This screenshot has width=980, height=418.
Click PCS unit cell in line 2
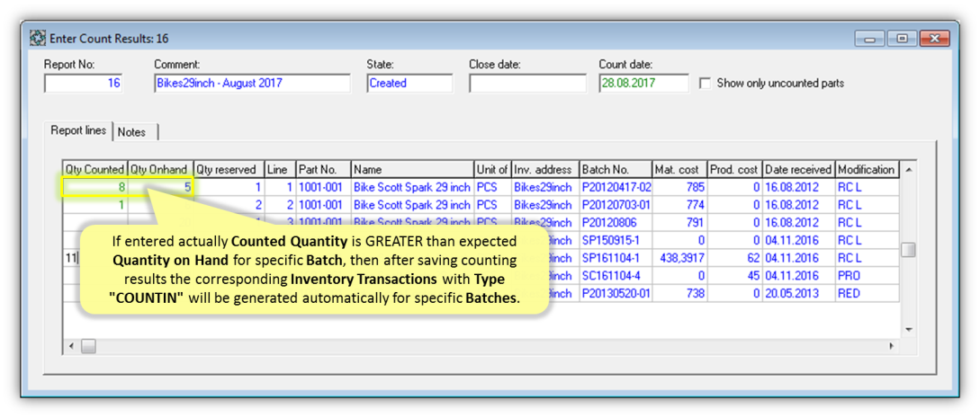492,204
